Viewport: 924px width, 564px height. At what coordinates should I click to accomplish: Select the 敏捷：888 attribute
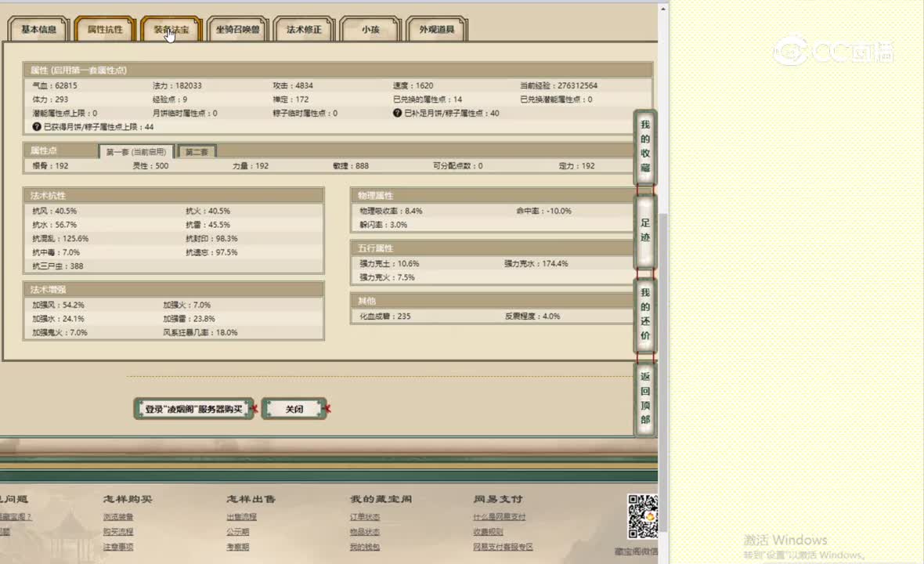click(351, 165)
